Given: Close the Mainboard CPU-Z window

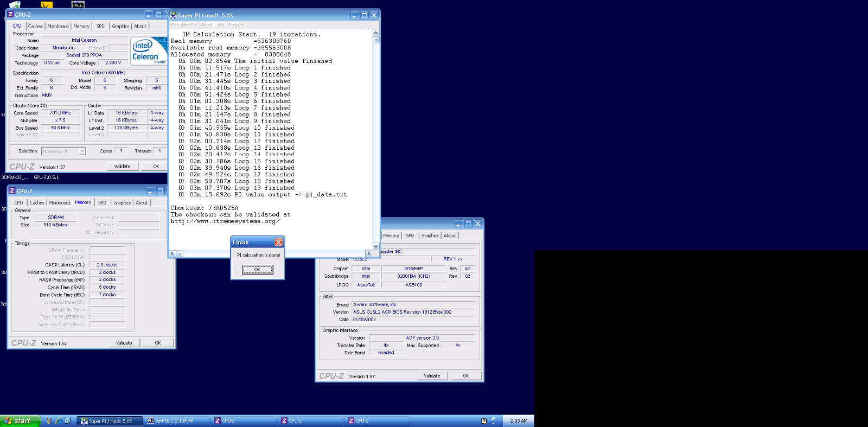Looking at the screenshot, I should [478, 224].
